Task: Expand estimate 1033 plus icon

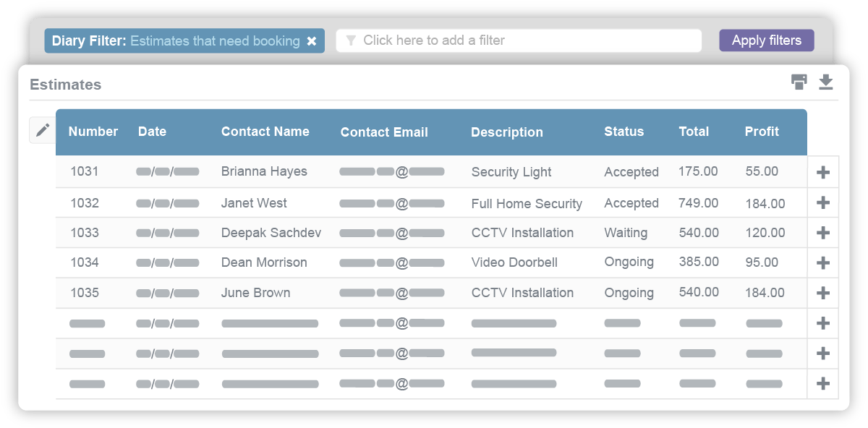Action: click(822, 233)
